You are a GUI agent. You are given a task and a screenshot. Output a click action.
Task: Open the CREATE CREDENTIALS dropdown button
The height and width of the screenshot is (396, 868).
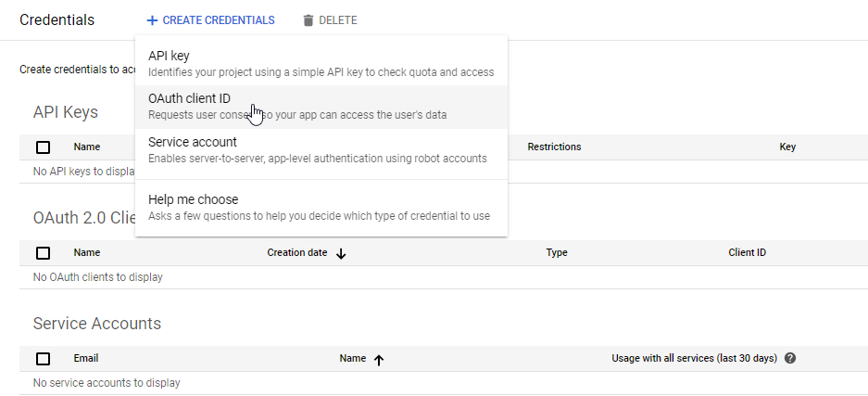coord(211,20)
